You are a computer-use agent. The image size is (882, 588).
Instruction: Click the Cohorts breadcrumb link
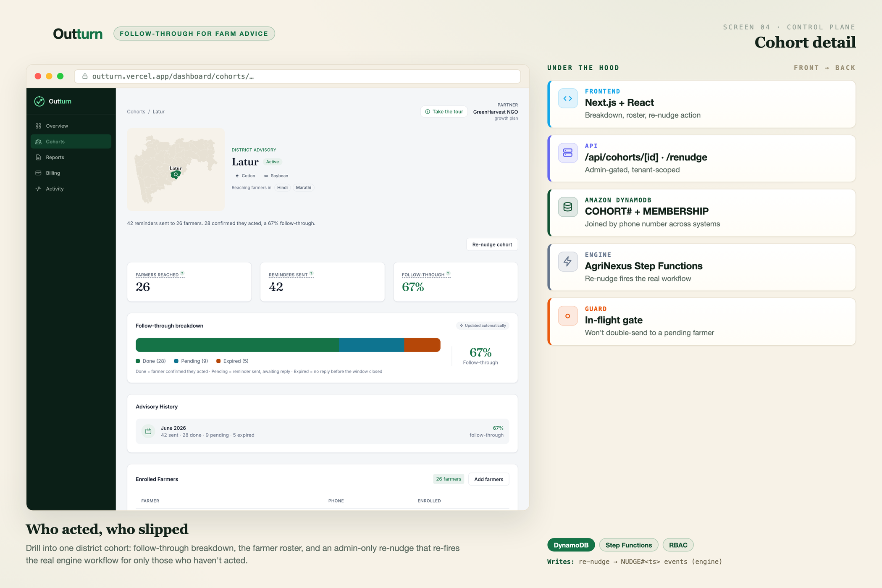136,112
